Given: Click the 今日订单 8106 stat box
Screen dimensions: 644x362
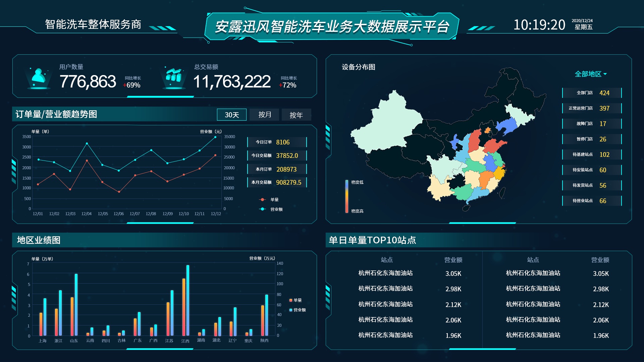Looking at the screenshot, I should 276,142.
